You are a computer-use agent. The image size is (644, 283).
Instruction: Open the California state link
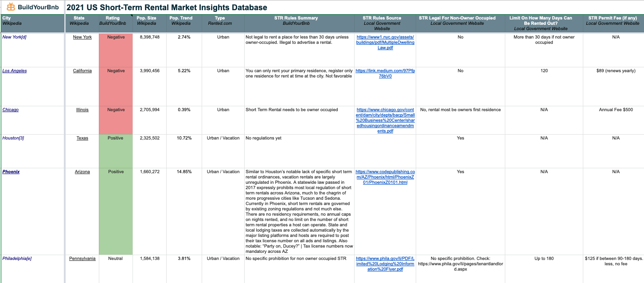click(82, 71)
